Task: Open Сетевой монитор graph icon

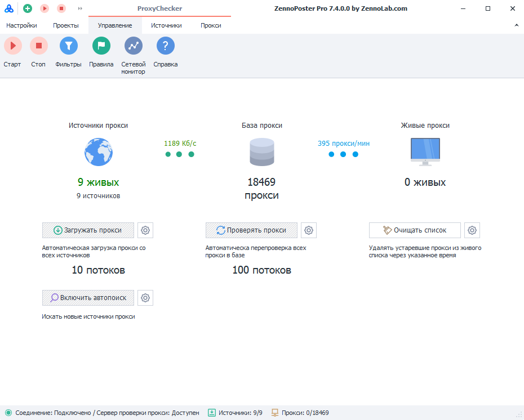Action: coord(133,46)
